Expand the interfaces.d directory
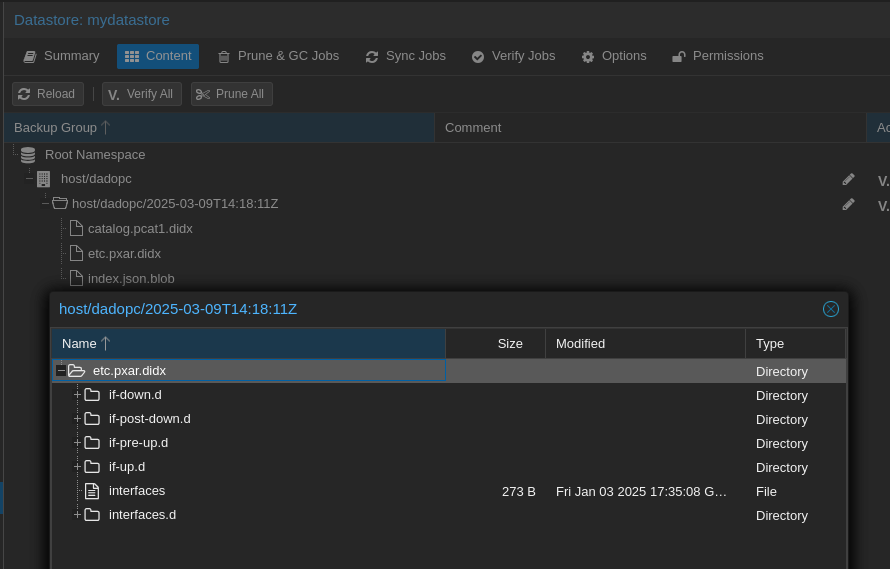 (x=77, y=515)
